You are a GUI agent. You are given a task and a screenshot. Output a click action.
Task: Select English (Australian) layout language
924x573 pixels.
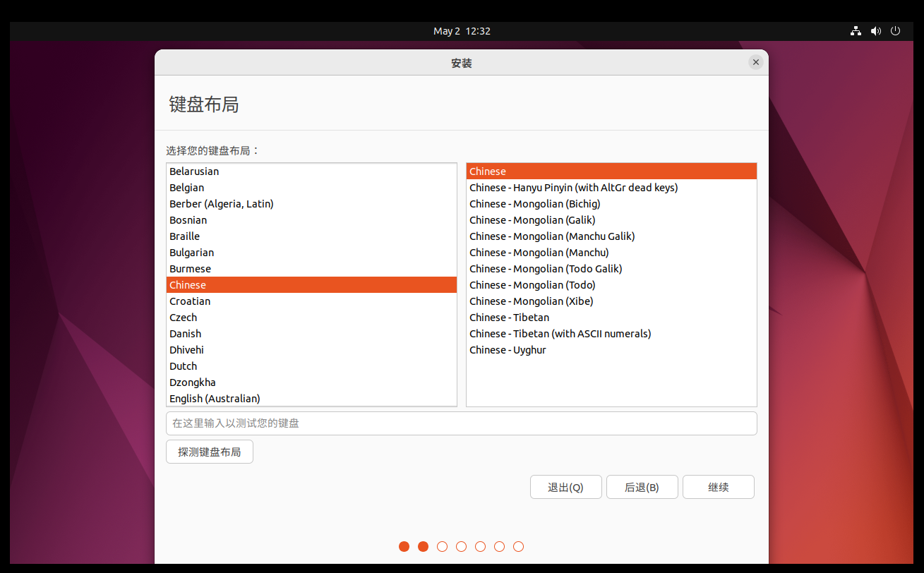coord(311,399)
